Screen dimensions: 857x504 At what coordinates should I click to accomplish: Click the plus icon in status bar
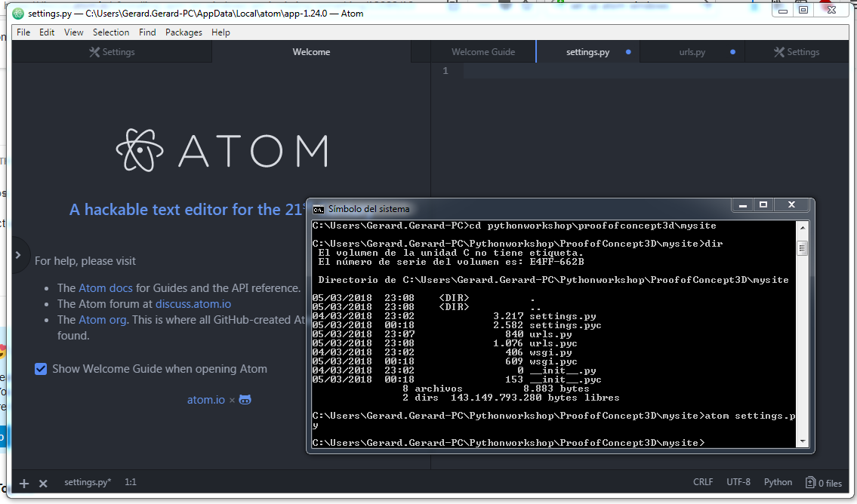click(x=24, y=483)
